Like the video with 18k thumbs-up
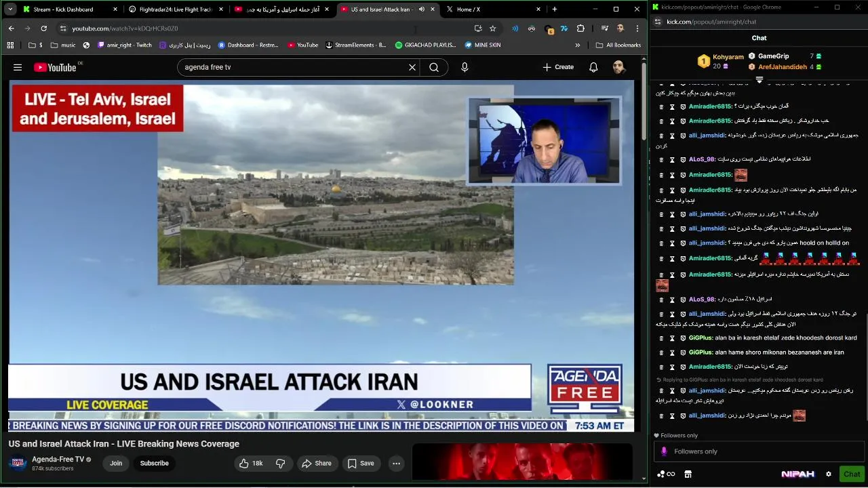This screenshot has height=488, width=868. 251,464
